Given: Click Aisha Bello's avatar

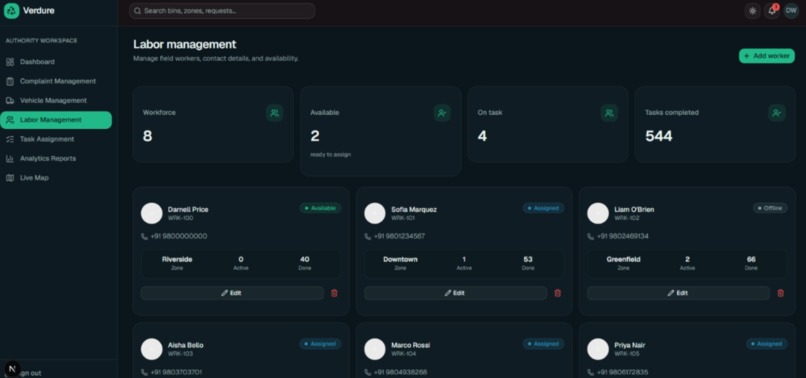Looking at the screenshot, I should coord(152,349).
